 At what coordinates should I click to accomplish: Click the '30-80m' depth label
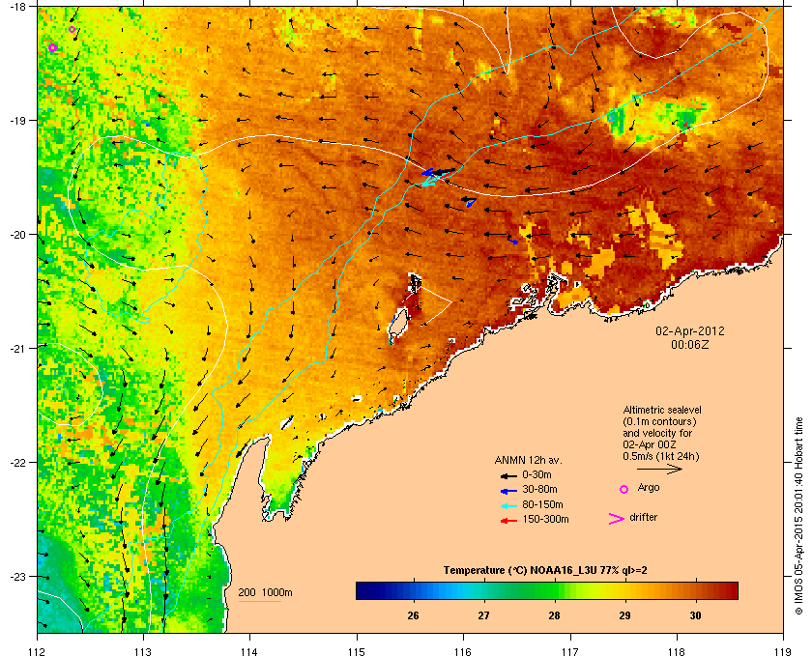pyautogui.click(x=539, y=489)
